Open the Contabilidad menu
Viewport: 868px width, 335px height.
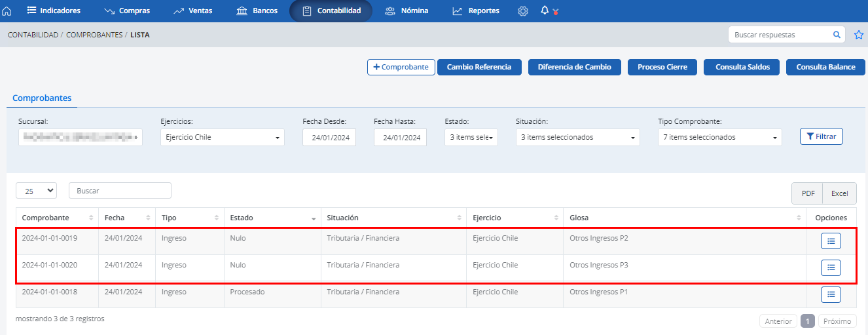pyautogui.click(x=331, y=11)
